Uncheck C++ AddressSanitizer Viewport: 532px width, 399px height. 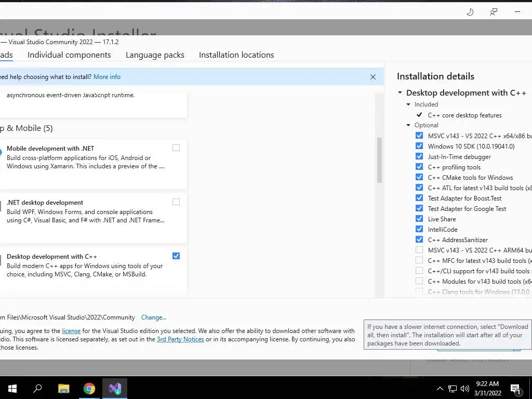click(419, 239)
